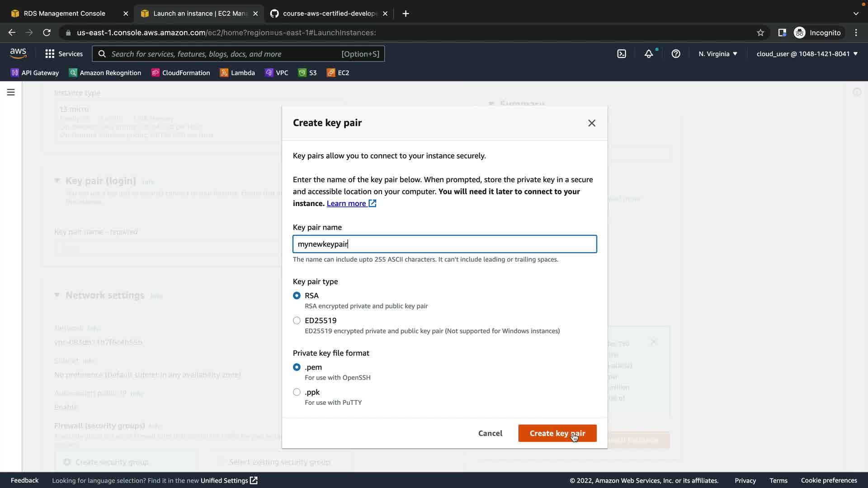This screenshot has width=868, height=488.
Task: Open the Services grid menu
Action: click(64, 54)
